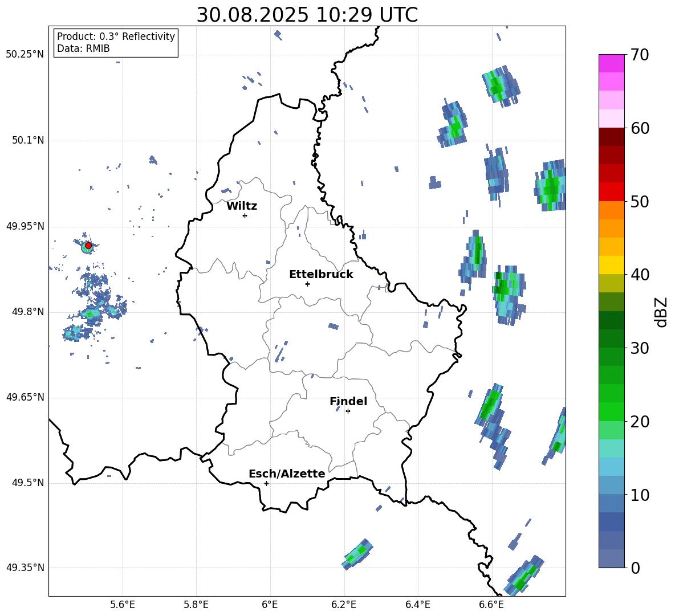Click the yellow swatch just above the 40 tick
This screenshot has height=616, width=675.
pyautogui.click(x=611, y=265)
